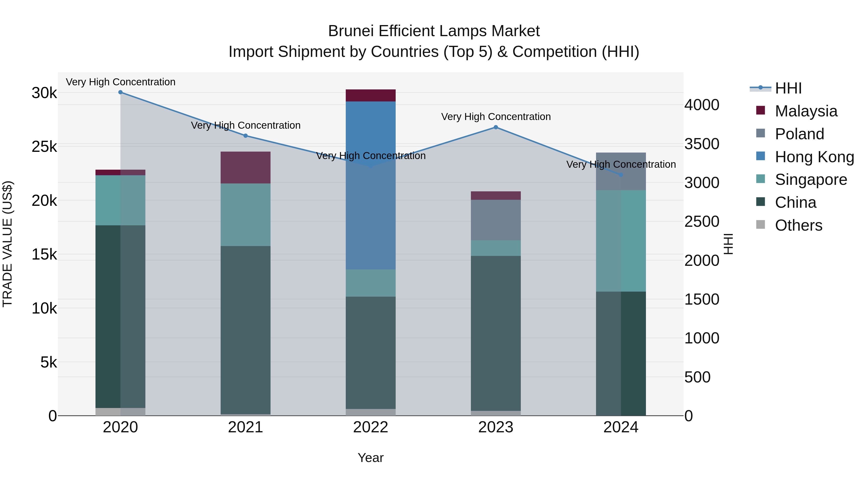868x488 pixels.
Task: Click the 2020 x-axis label
Action: pos(120,427)
